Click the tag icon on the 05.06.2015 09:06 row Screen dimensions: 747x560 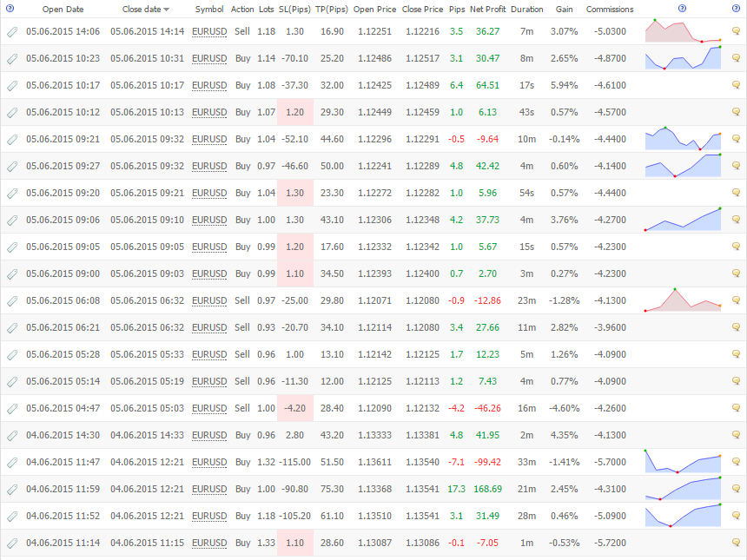(x=12, y=220)
